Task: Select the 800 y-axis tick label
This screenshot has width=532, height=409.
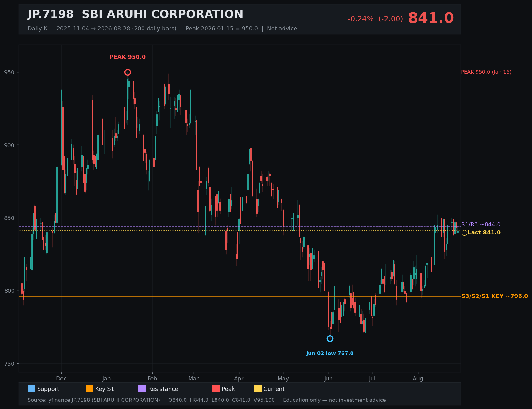Action: click(x=9, y=291)
